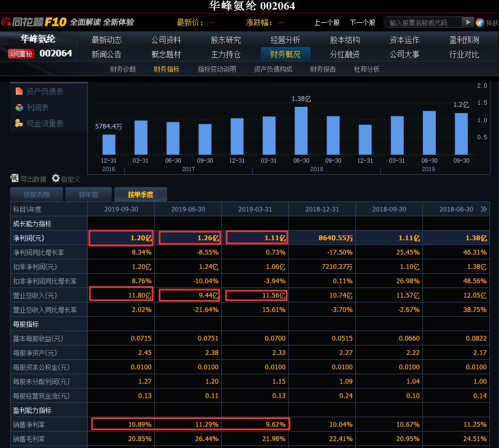Open the 现金流量表 coins icon
499x448 pixels.
click(x=19, y=123)
